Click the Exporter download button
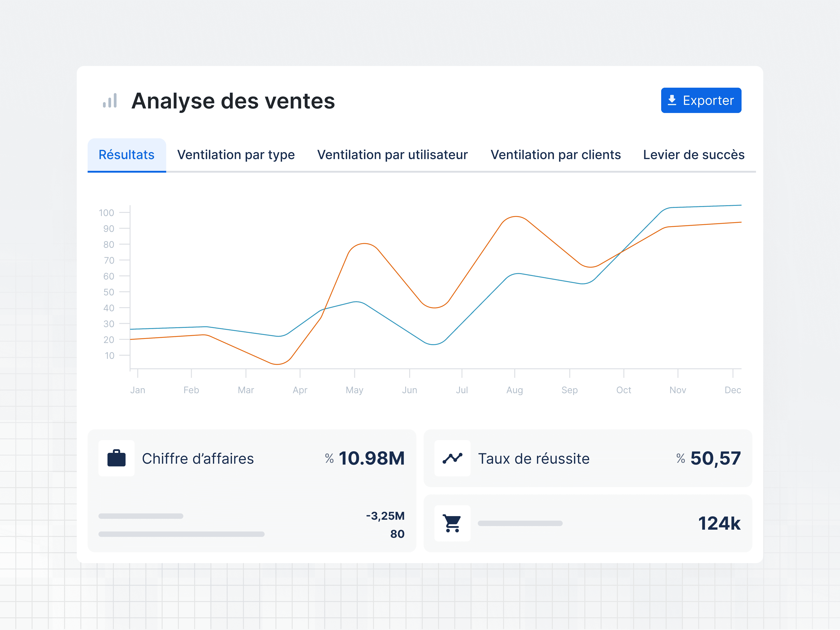The width and height of the screenshot is (840, 630). pos(701,100)
